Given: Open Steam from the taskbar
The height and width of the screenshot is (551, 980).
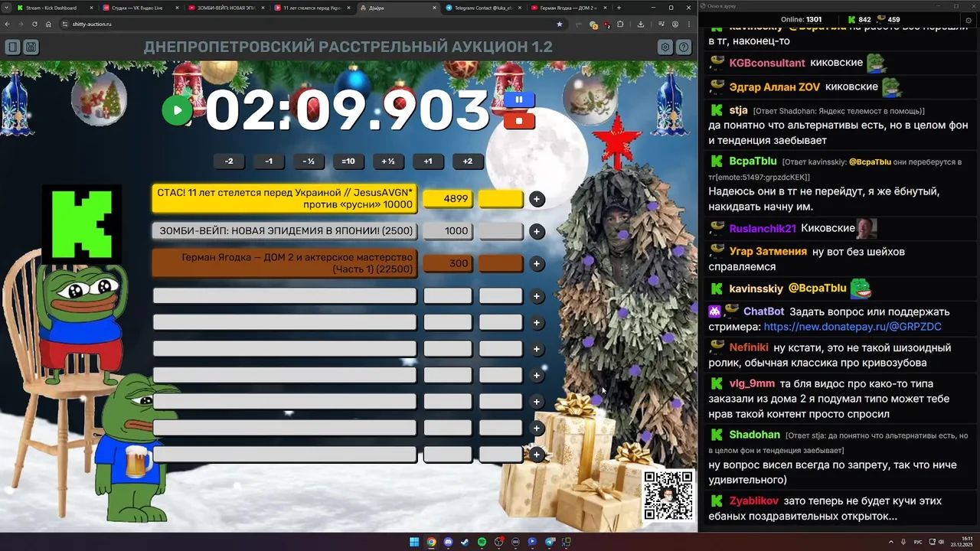Looking at the screenshot, I should (x=465, y=542).
